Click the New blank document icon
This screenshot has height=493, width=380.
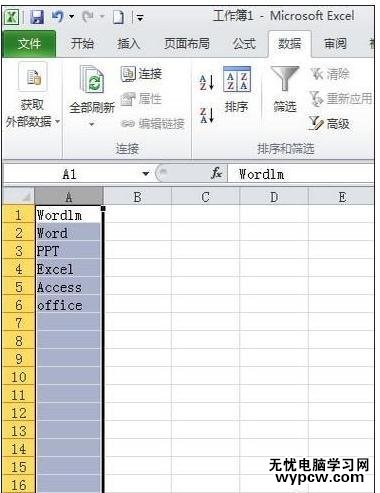[118, 17]
